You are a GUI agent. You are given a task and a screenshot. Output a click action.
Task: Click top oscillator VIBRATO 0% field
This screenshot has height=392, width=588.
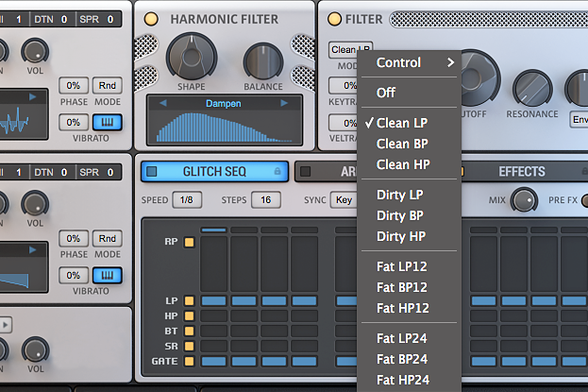[x=74, y=123]
